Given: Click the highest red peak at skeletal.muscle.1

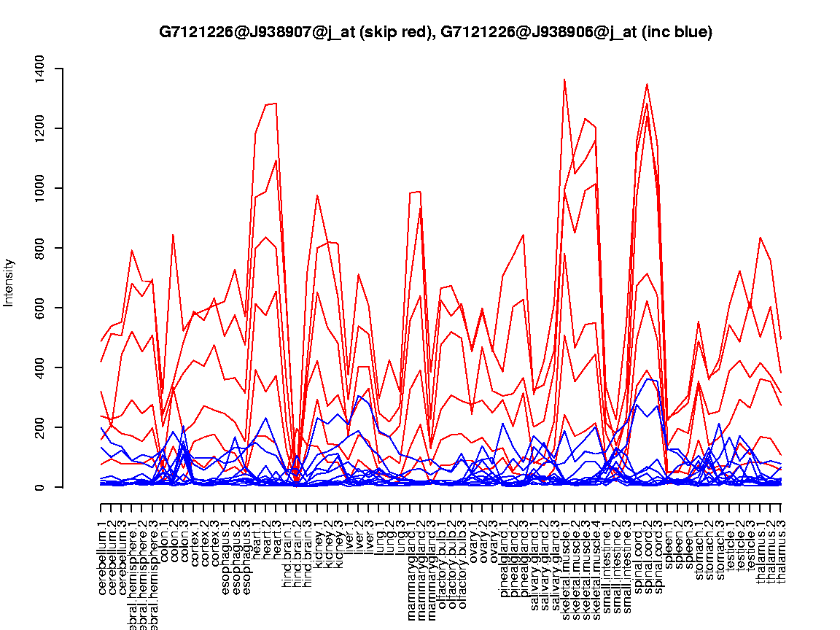Looking at the screenshot, I should (565, 79).
